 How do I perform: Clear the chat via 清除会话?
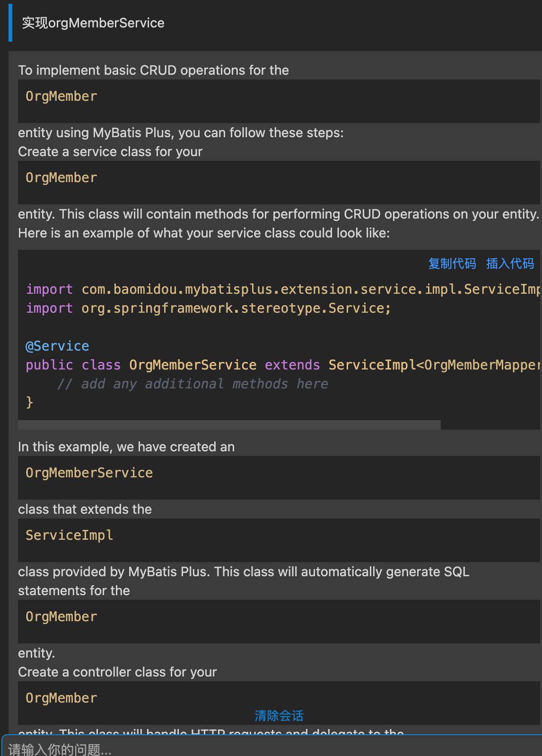pyautogui.click(x=279, y=716)
